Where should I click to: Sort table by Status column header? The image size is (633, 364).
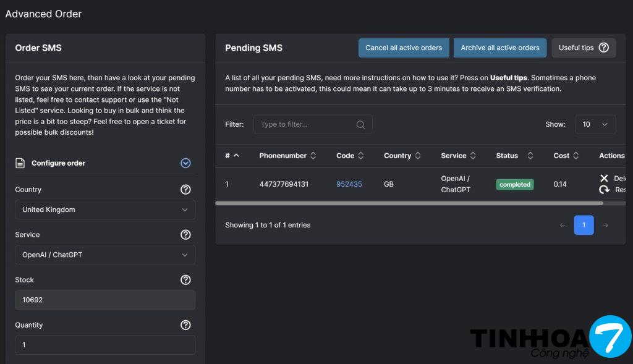(514, 156)
